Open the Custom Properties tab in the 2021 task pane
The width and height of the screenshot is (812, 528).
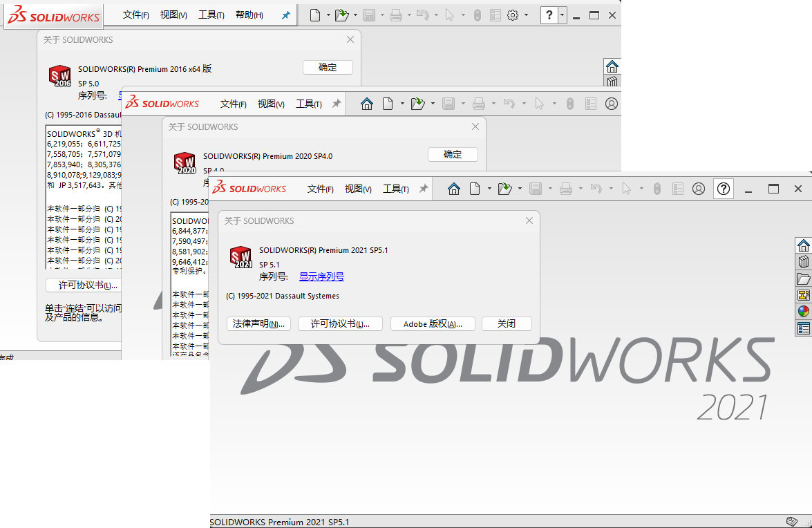804,328
